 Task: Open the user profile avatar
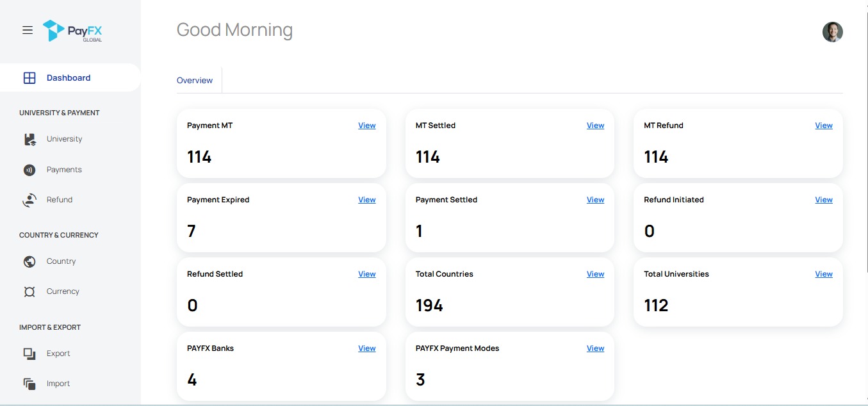pyautogui.click(x=832, y=32)
